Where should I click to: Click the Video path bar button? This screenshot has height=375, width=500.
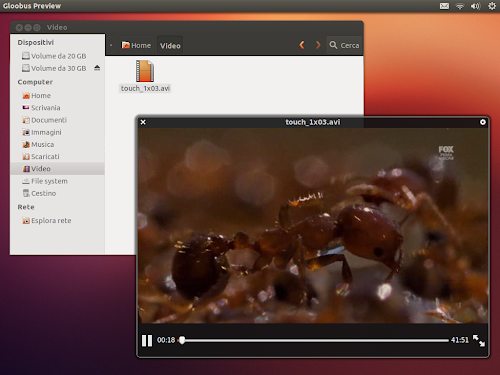tap(170, 46)
